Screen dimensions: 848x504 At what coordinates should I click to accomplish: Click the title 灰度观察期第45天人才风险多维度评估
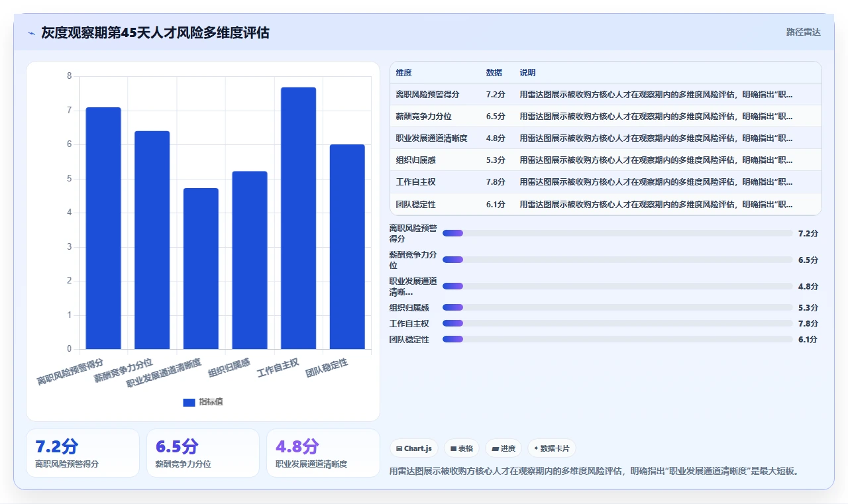click(155, 33)
